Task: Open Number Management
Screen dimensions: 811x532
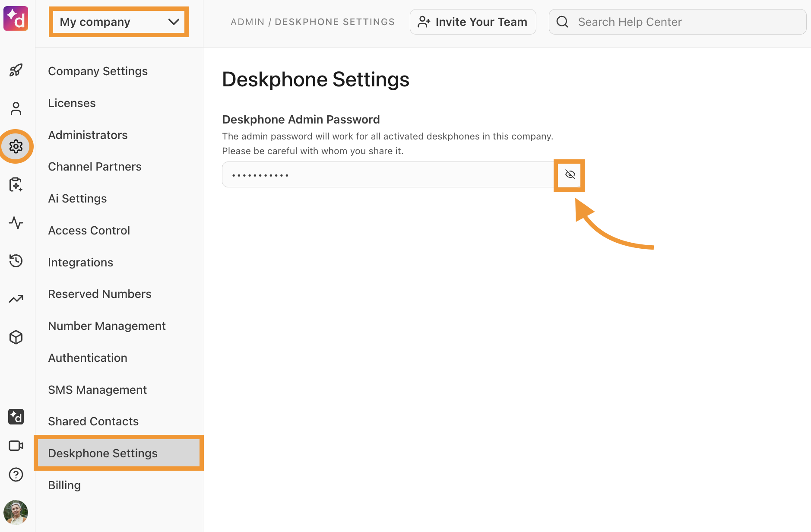Action: (107, 326)
